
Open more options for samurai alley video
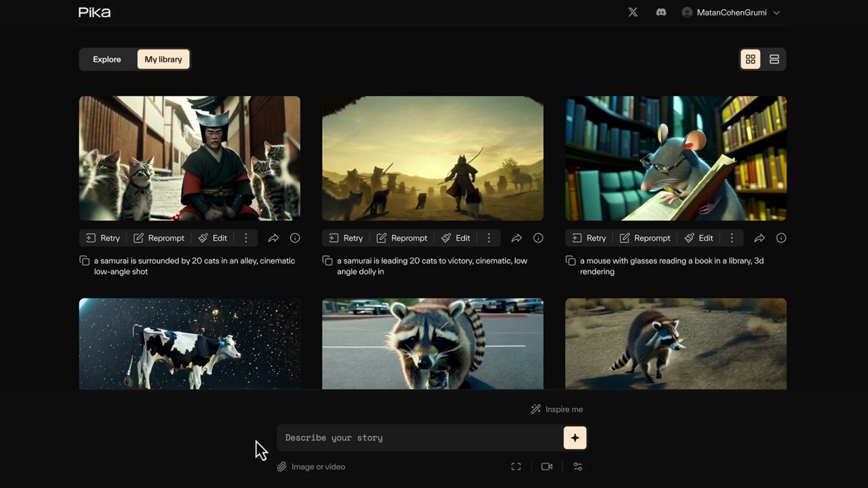(246, 238)
